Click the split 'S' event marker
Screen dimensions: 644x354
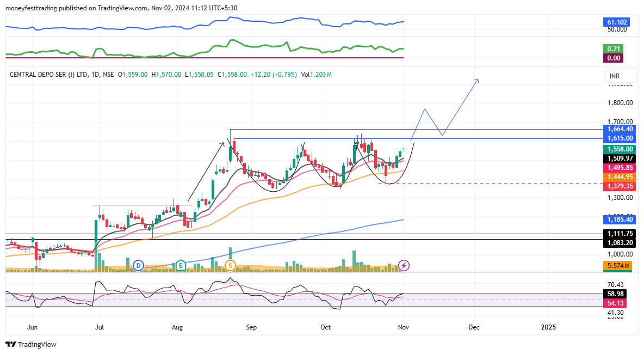tap(230, 266)
